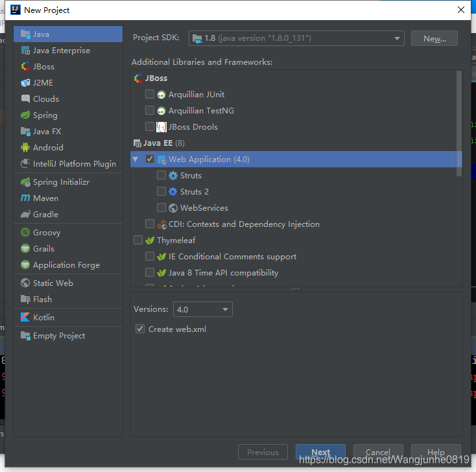Click the J2ME icon
The width and height of the screenshot is (476, 472).
pos(25,82)
